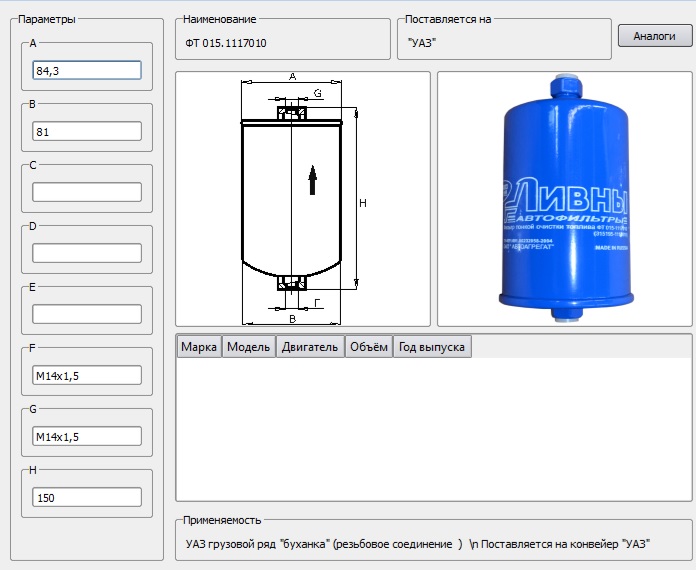696x570 pixels.
Task: Select the parameter G thread size field
Action: [x=86, y=436]
